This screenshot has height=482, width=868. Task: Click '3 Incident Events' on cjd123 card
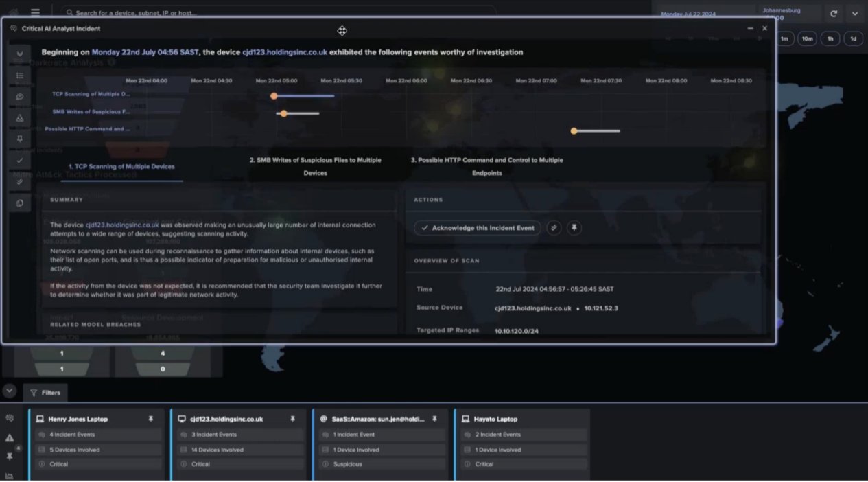tap(239, 435)
